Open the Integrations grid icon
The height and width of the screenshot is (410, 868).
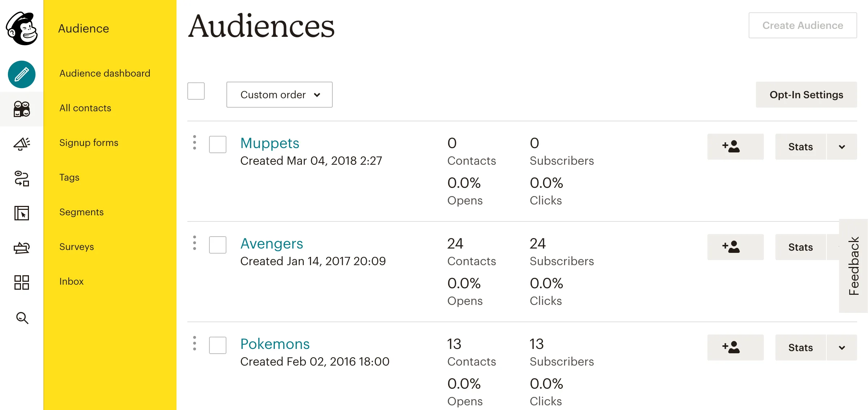point(21,282)
